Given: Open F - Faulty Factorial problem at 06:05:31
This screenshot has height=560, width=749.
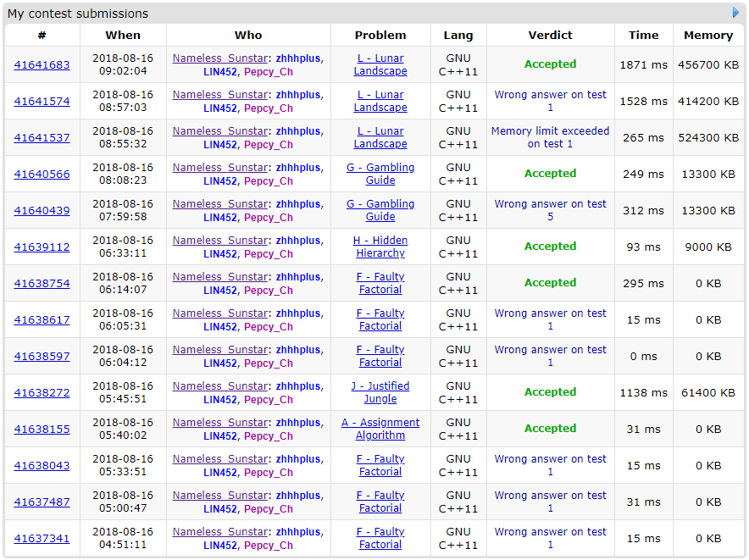Looking at the screenshot, I should tap(380, 319).
